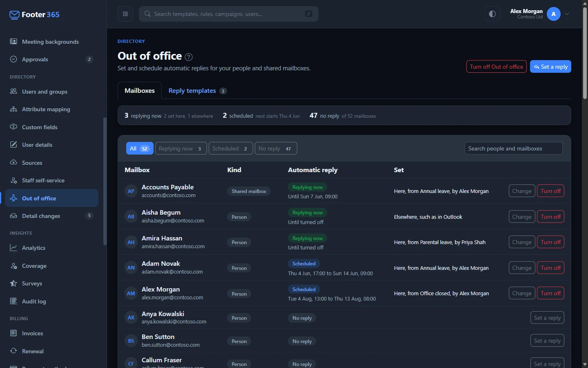Click the Kind column header
The height and width of the screenshot is (368, 588).
(x=234, y=170)
